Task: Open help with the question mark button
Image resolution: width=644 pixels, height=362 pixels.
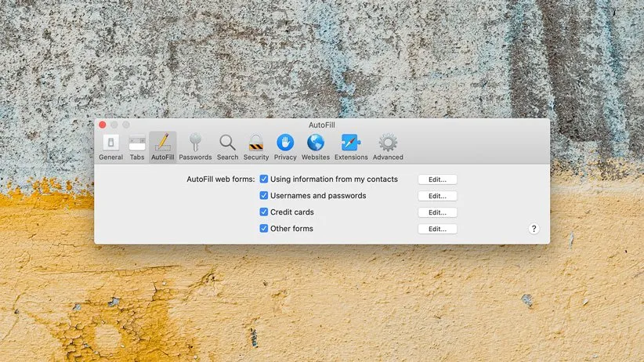Action: [534, 229]
